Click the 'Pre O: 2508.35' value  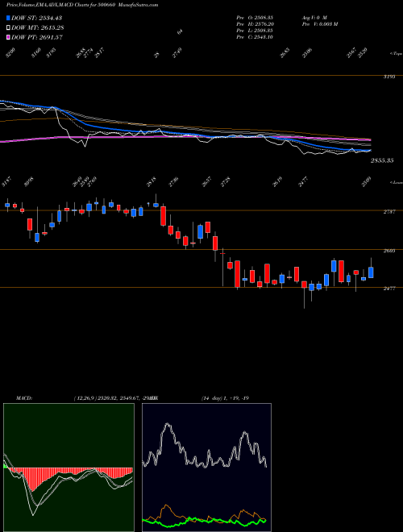pyautogui.click(x=255, y=17)
